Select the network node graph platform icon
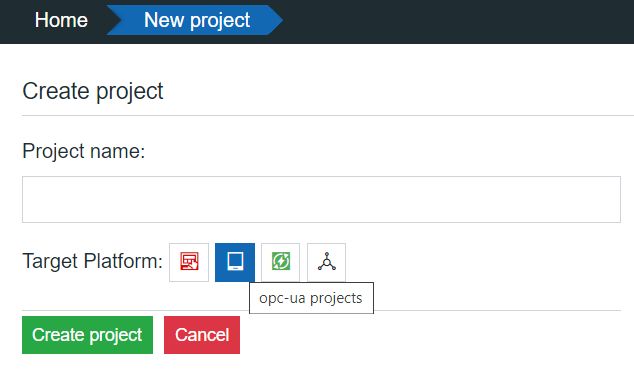The height and width of the screenshot is (374, 634). (327, 262)
